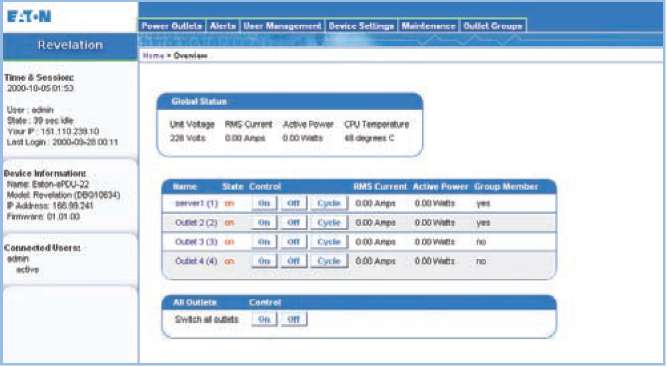Open the Device Settings tab
Screen dimensions: 667x367
[361, 26]
